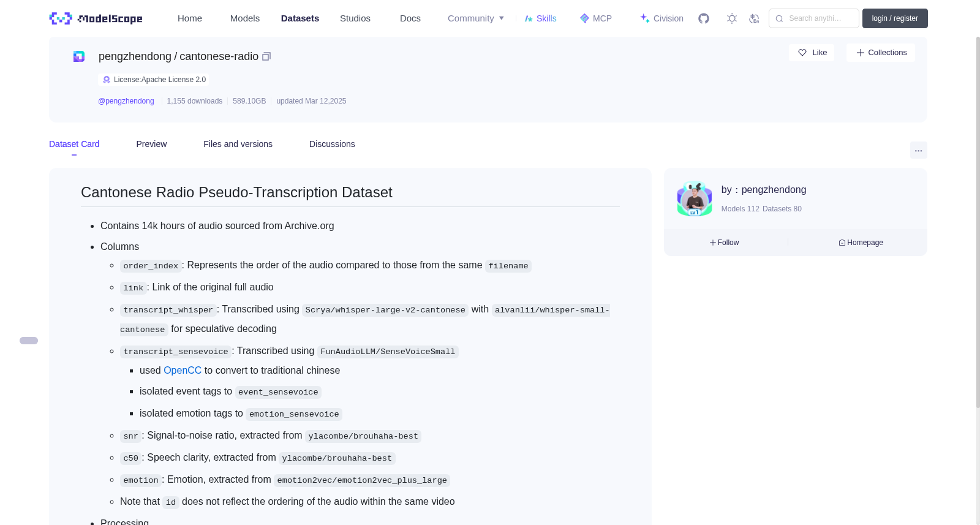Add dataset to Collections
Screen dimensions: 980x525
pyautogui.click(x=881, y=53)
